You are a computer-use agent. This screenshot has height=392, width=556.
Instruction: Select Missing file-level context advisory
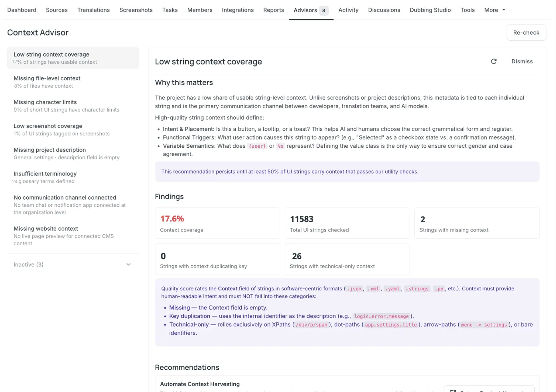coord(73,82)
